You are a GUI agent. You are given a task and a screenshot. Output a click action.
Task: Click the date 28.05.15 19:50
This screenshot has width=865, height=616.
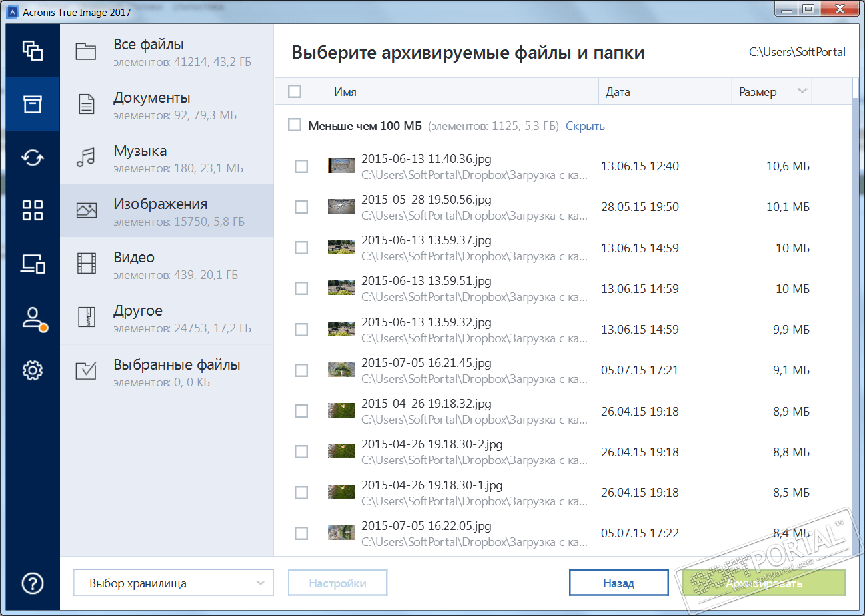[640, 207]
